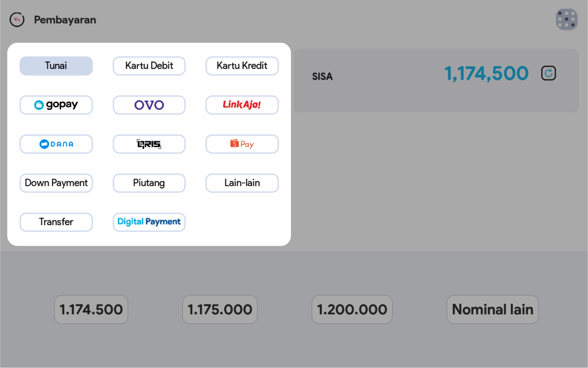
Task: Select QRIS payment method
Action: tap(149, 144)
